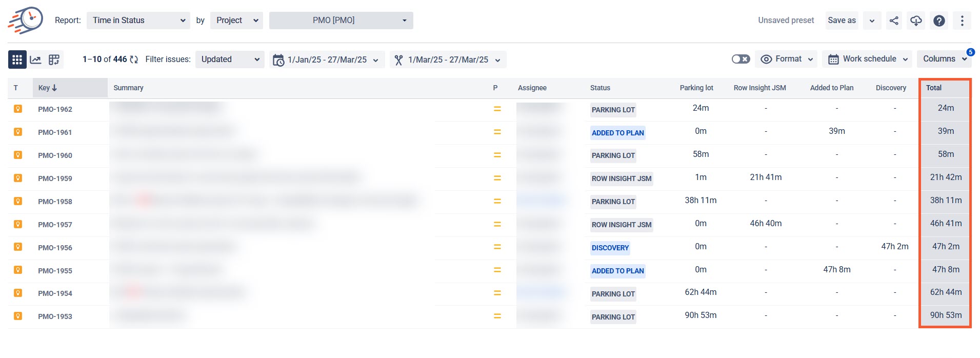Image resolution: width=980 pixels, height=358 pixels.
Task: Open the Work schedule dropdown
Action: [867, 59]
